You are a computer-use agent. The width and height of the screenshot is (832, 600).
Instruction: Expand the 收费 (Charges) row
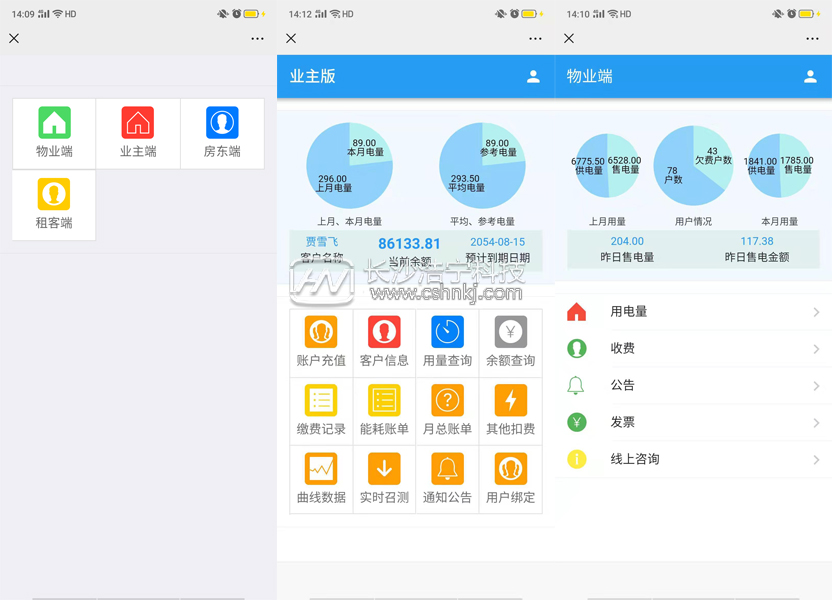(695, 348)
